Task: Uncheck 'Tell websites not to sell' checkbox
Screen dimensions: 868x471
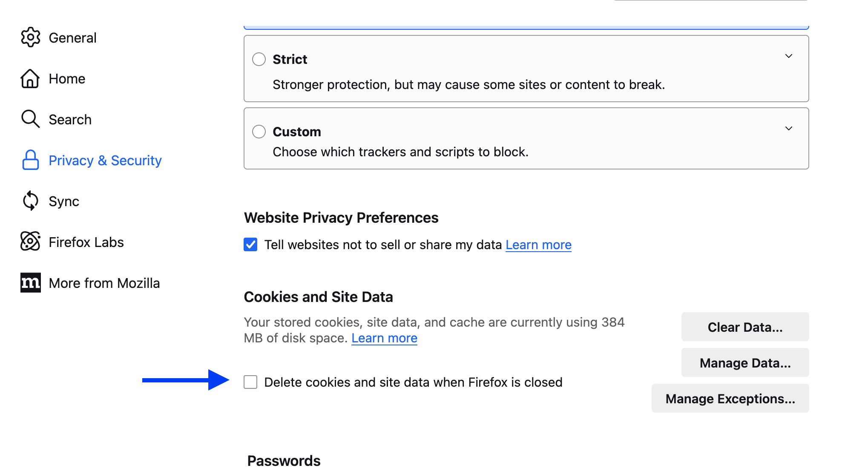Action: click(250, 244)
